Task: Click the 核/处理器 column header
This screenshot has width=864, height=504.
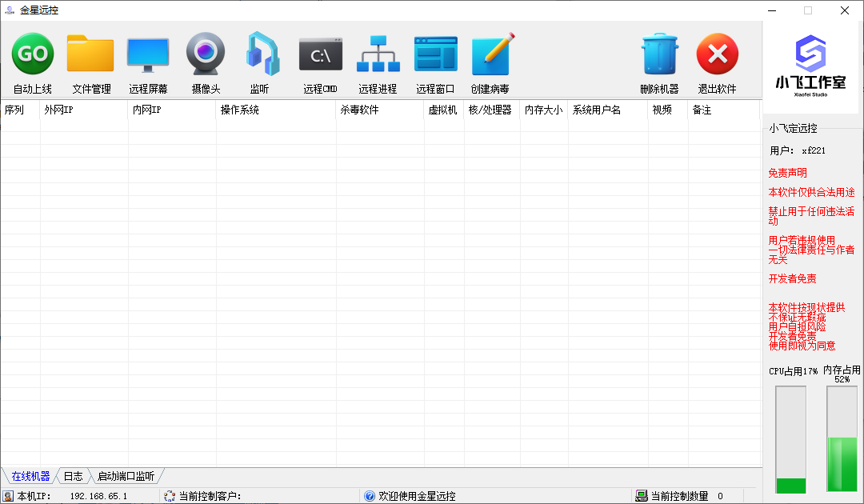Action: (x=492, y=110)
